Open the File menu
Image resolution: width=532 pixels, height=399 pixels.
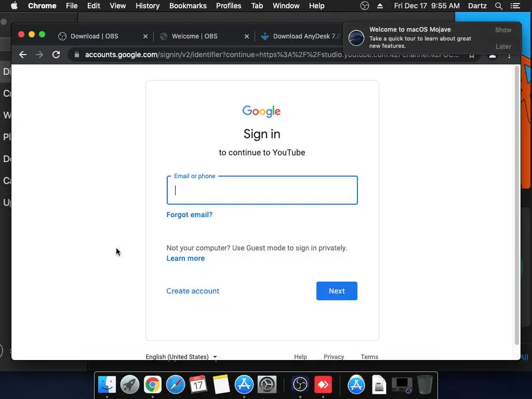click(x=72, y=6)
